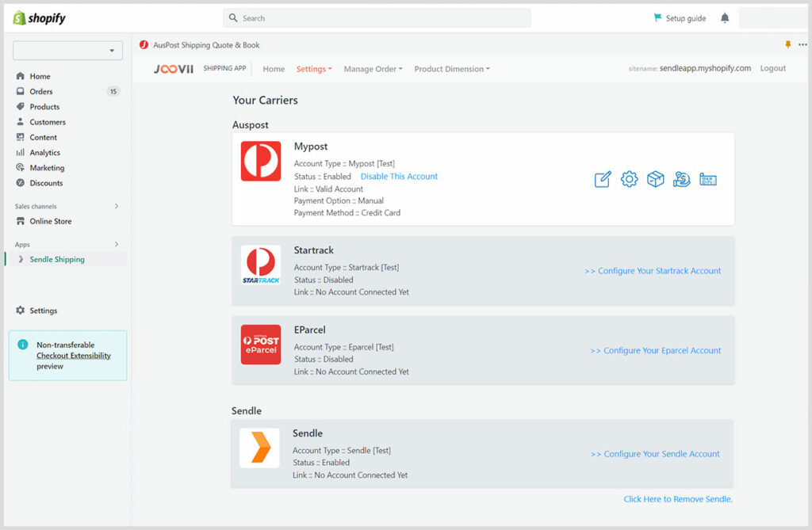Click the Sendle Status Enabled text
This screenshot has height=530, width=812.
tap(321, 463)
